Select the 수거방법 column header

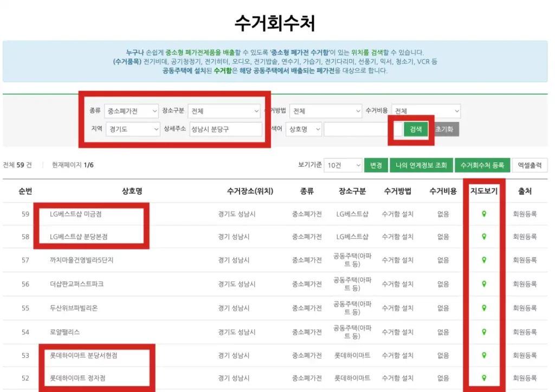click(x=397, y=191)
